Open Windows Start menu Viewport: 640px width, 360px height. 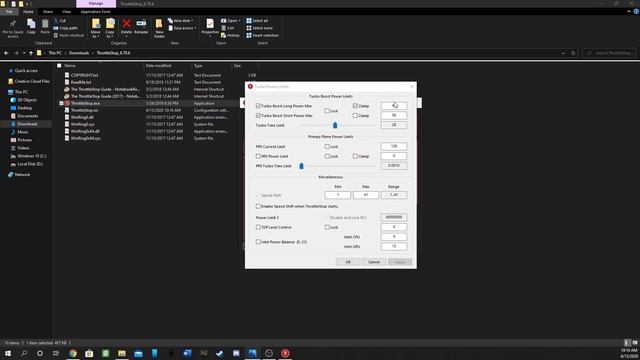click(x=8, y=353)
